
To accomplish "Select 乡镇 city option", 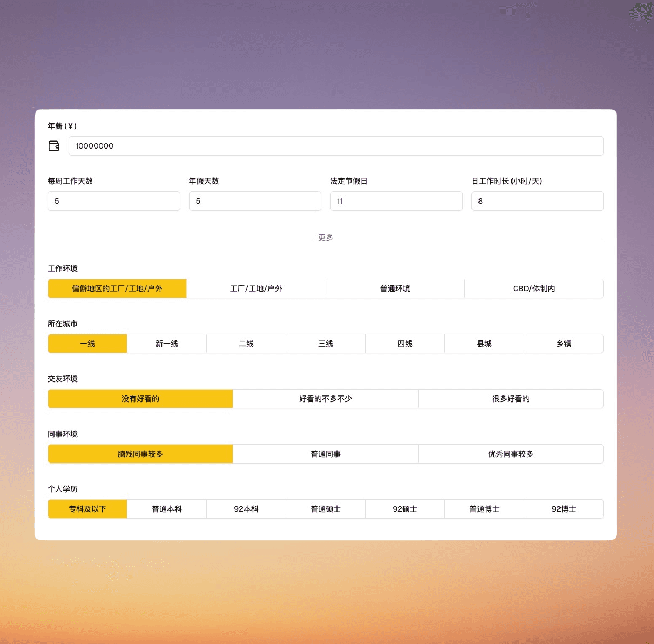I will coord(564,344).
